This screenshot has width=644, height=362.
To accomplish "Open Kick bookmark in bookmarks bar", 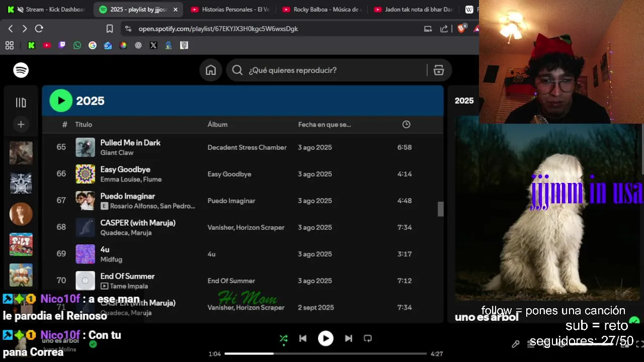I will pyautogui.click(x=31, y=45).
